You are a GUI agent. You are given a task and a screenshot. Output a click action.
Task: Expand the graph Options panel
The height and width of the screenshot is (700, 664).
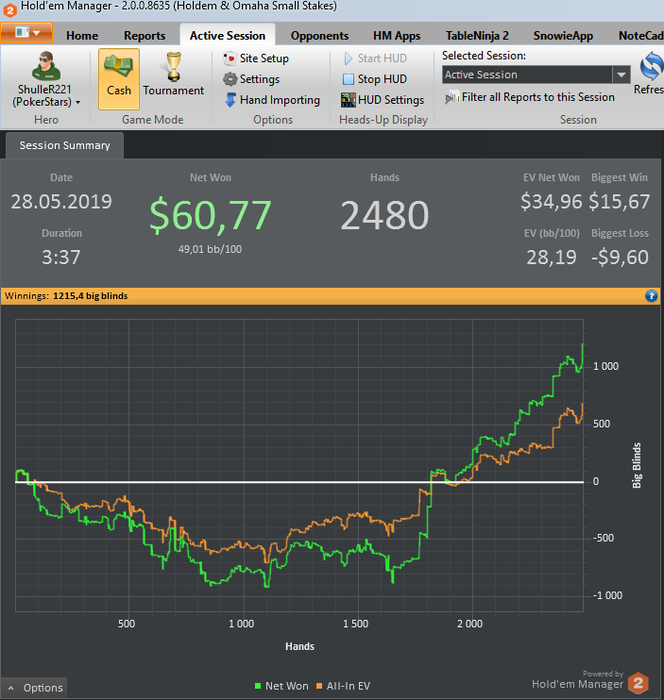pyautogui.click(x=35, y=688)
